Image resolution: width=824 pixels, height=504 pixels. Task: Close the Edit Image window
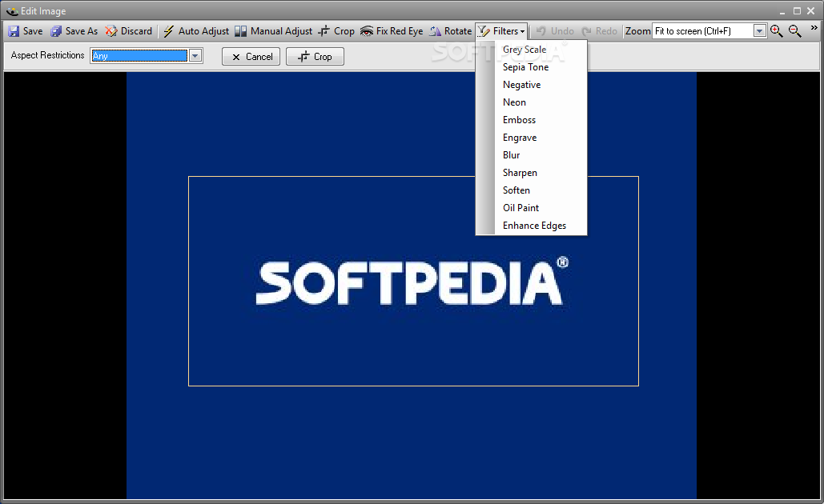(811, 10)
